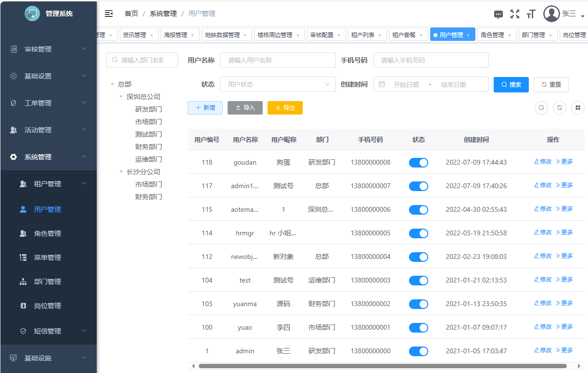Close the 租户列表 tab
The image size is (588, 373).
click(x=380, y=35)
